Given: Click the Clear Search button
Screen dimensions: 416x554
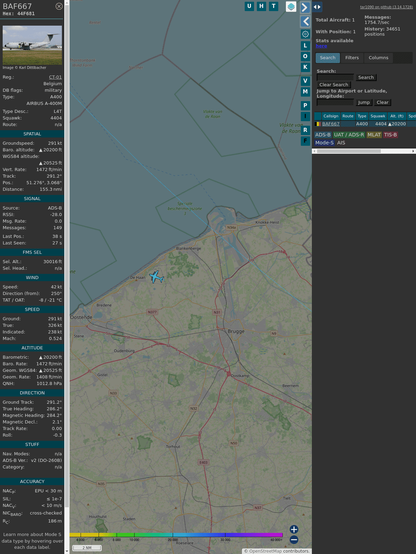Looking at the screenshot, I should click(x=333, y=84).
